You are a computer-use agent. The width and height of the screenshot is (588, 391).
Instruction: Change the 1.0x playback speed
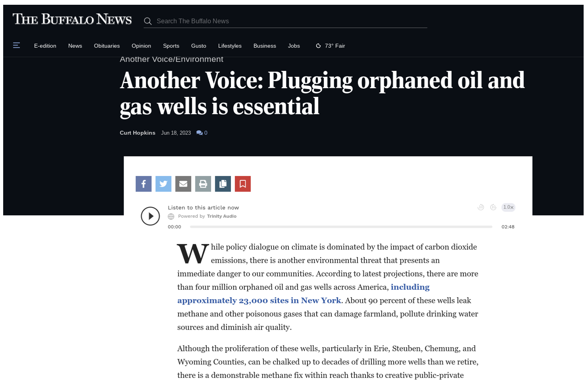pyautogui.click(x=508, y=207)
